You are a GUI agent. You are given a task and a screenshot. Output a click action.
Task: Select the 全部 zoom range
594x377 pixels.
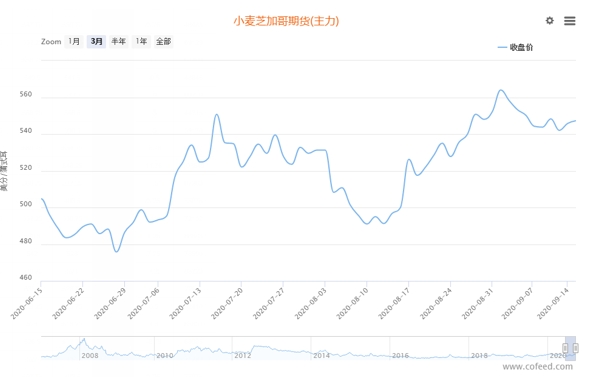(164, 41)
